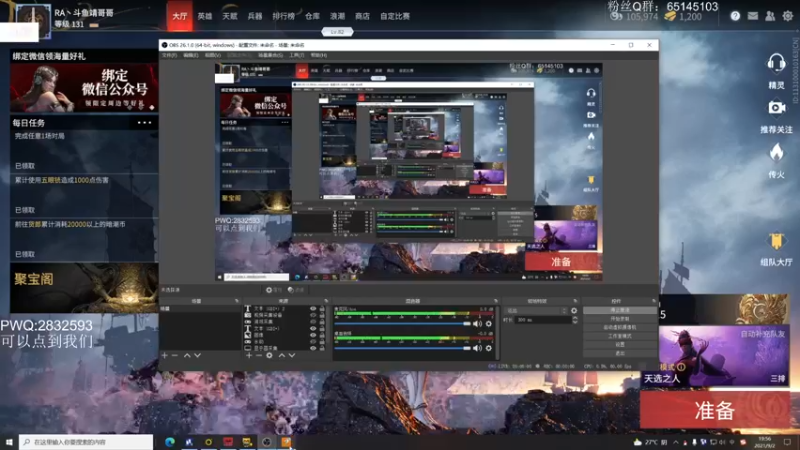The height and width of the screenshot is (450, 800).
Task: Open the 淡出 transition dropdown
Action: tap(536, 310)
